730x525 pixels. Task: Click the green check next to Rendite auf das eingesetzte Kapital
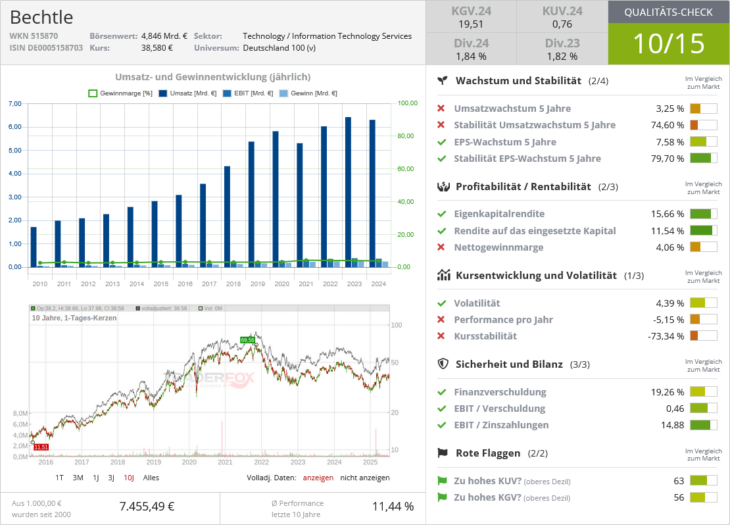[442, 230]
